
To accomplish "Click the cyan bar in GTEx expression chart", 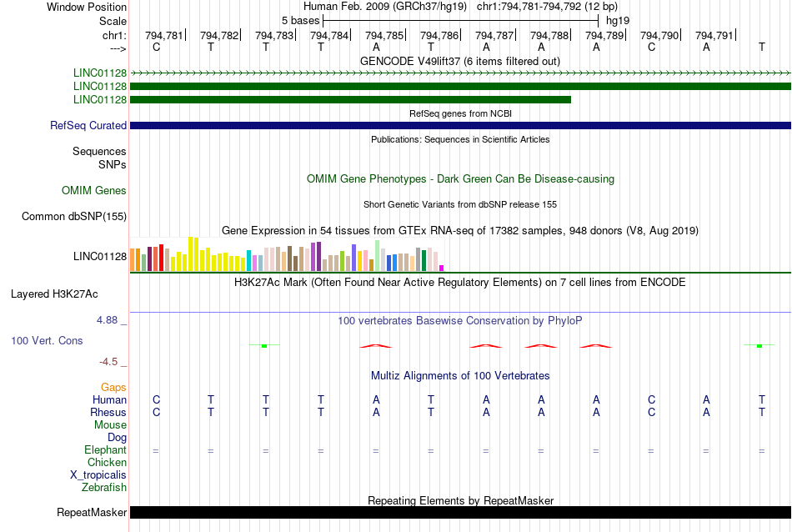I will 249,261.
